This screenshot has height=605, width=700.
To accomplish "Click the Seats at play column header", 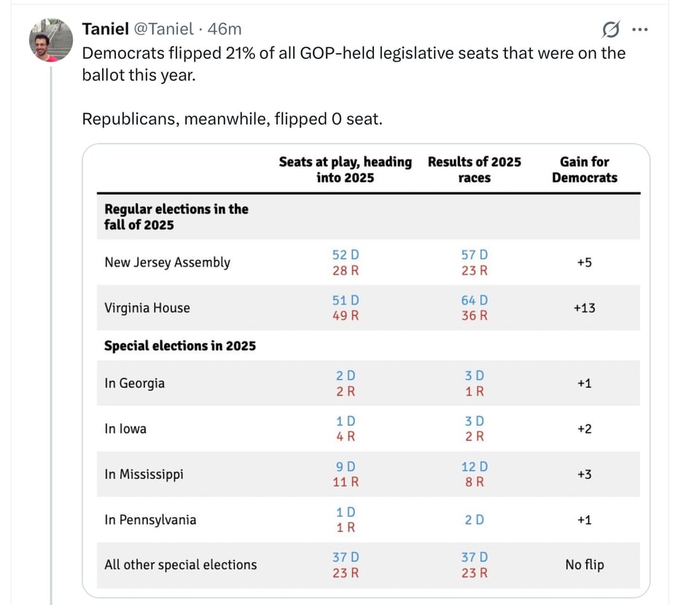I will coord(346,169).
